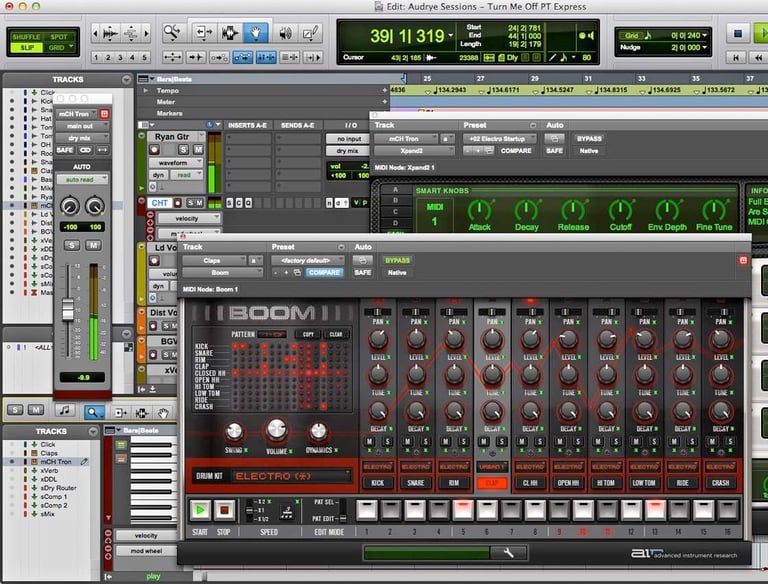Toggle mute M on mCH Tron channel strip

coord(93,245)
